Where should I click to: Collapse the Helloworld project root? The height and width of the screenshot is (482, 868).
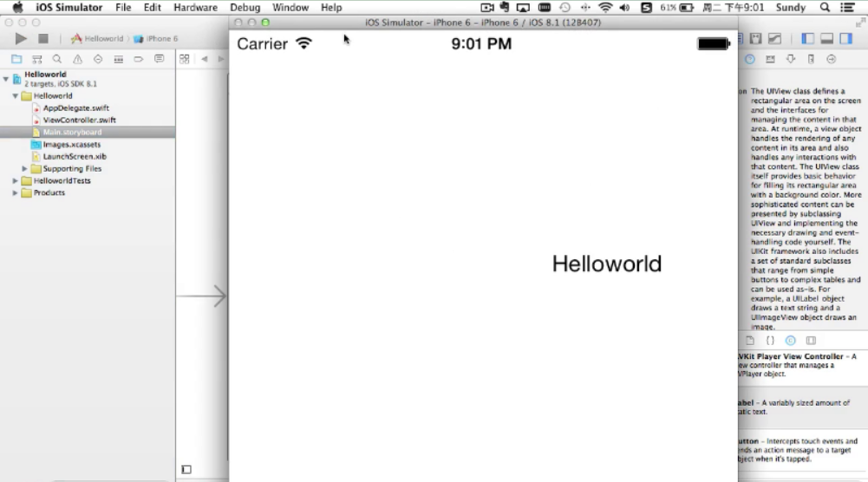(6, 79)
